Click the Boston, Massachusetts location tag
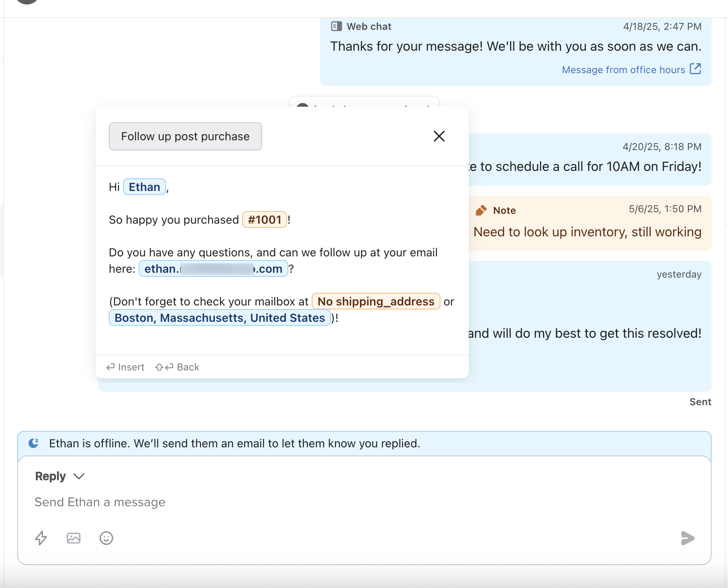Viewport: 728px width, 588px height. pos(220,318)
